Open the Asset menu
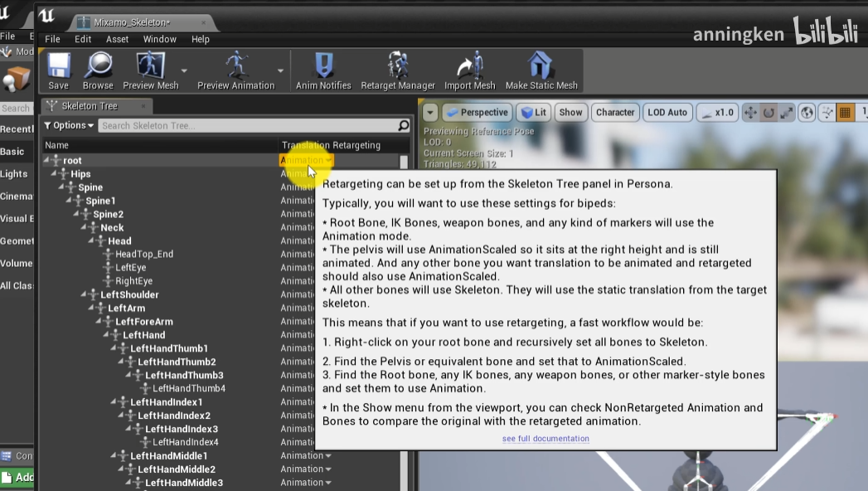The width and height of the screenshot is (868, 491). coord(118,39)
